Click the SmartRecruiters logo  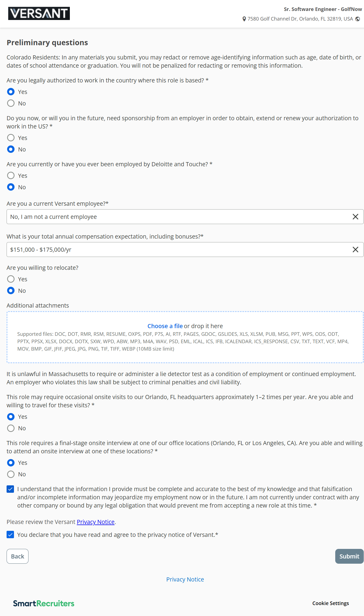tap(44, 603)
